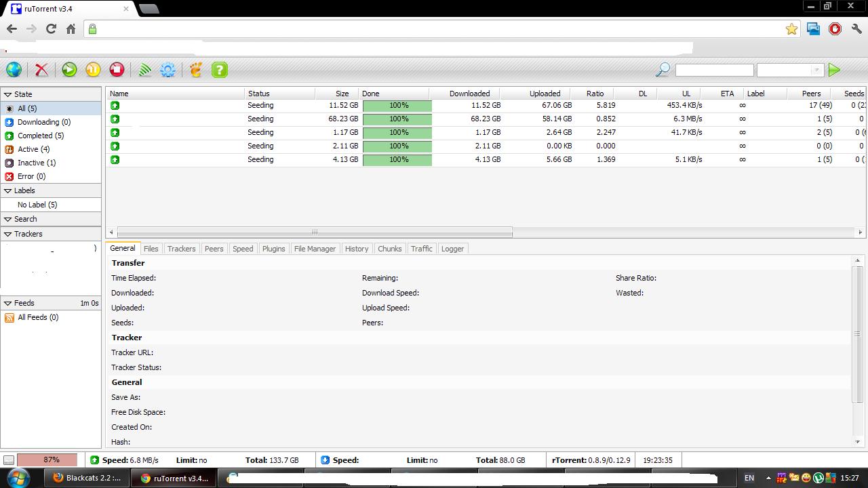Open the browser wrench menu icon

point(856,28)
